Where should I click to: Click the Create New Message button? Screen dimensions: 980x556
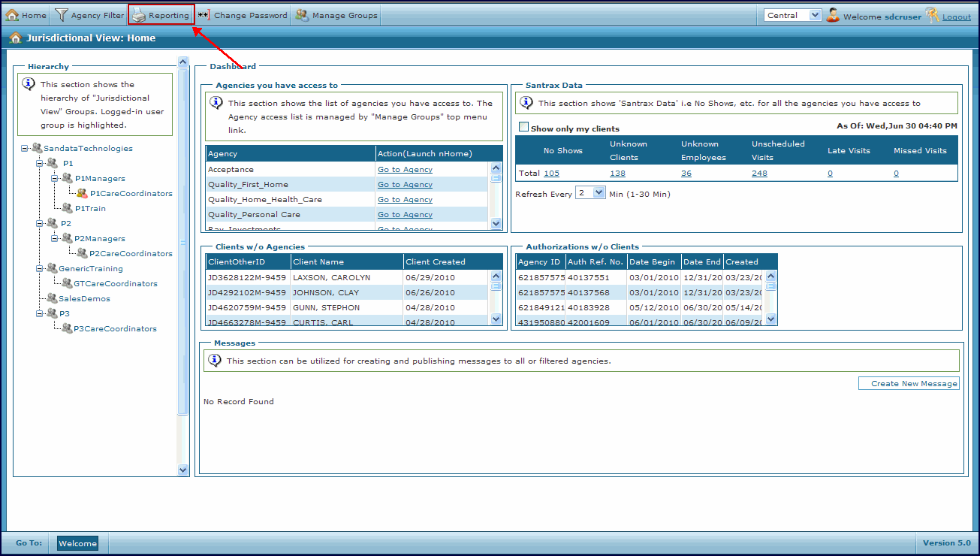(x=909, y=383)
